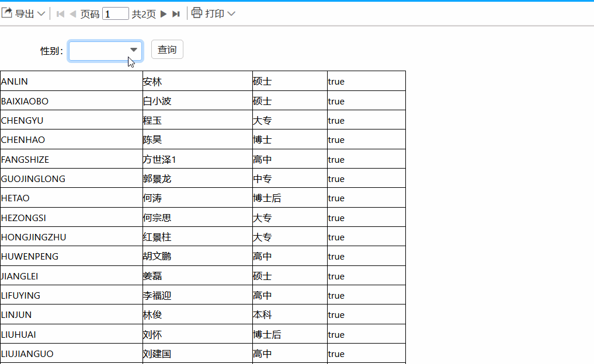Open the 导出 export menu
The height and width of the screenshot is (364, 594).
[23, 13]
